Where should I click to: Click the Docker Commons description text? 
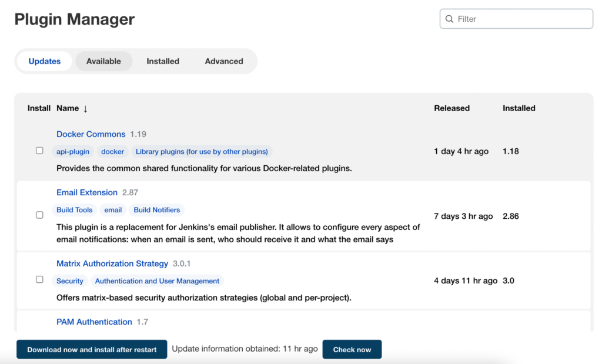tap(204, 168)
